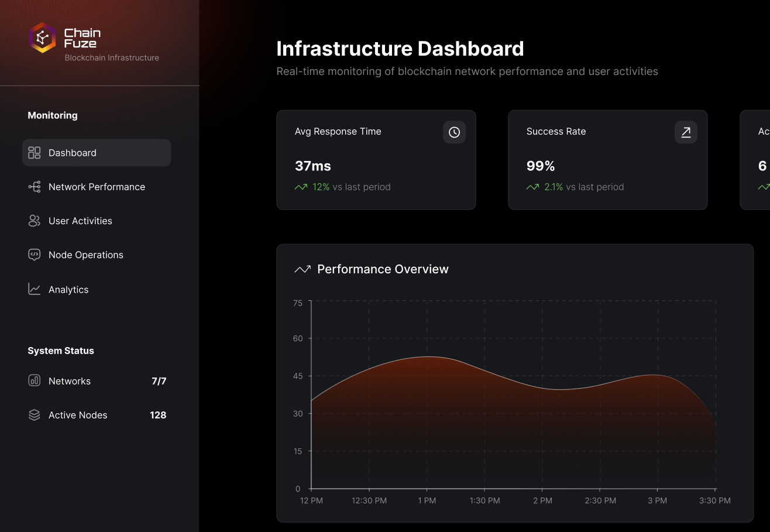
Task: Click the Analytics line chart icon
Action: coord(35,289)
